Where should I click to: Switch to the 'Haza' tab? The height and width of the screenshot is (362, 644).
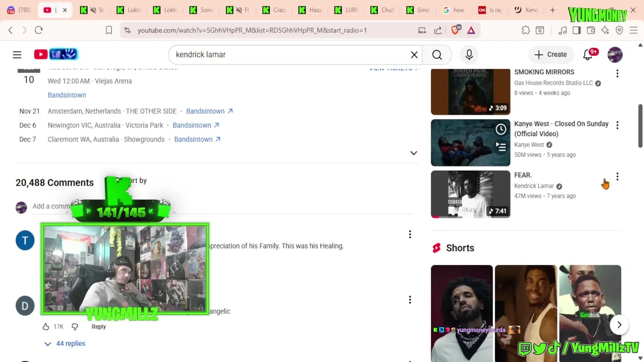310,10
